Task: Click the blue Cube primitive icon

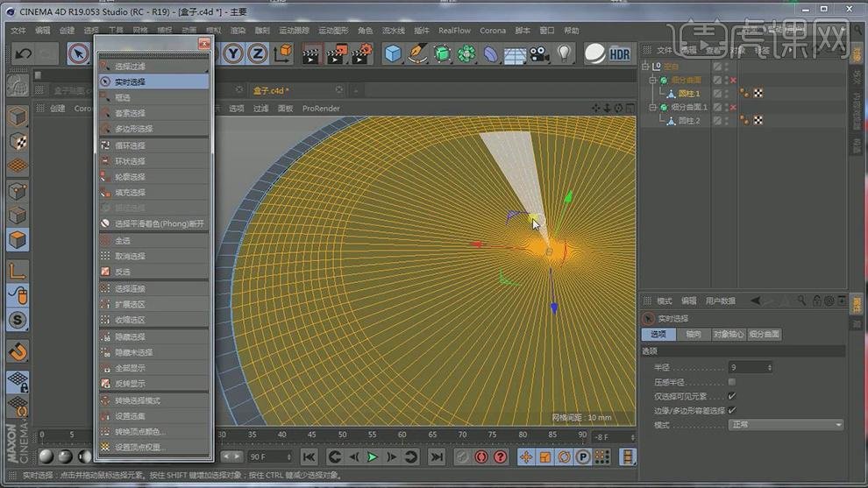Action: coord(393,53)
